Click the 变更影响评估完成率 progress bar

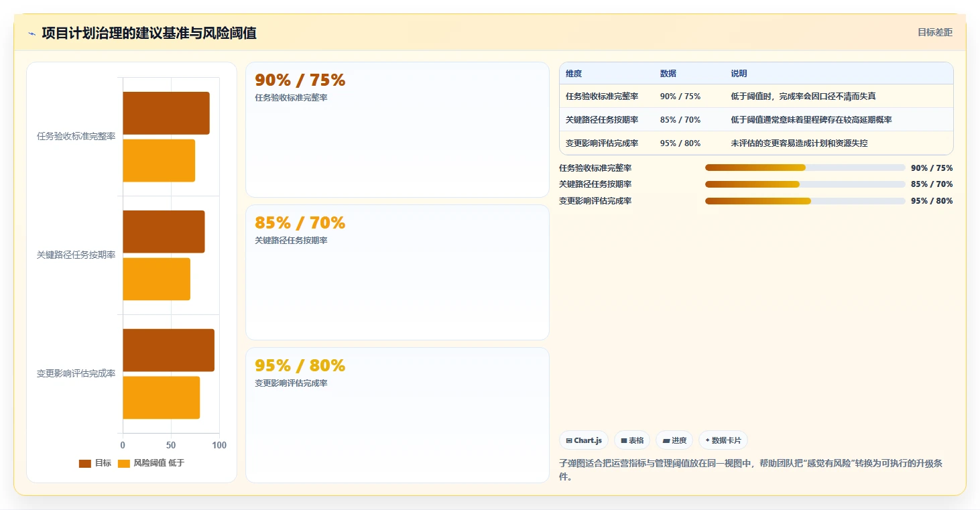pos(805,201)
